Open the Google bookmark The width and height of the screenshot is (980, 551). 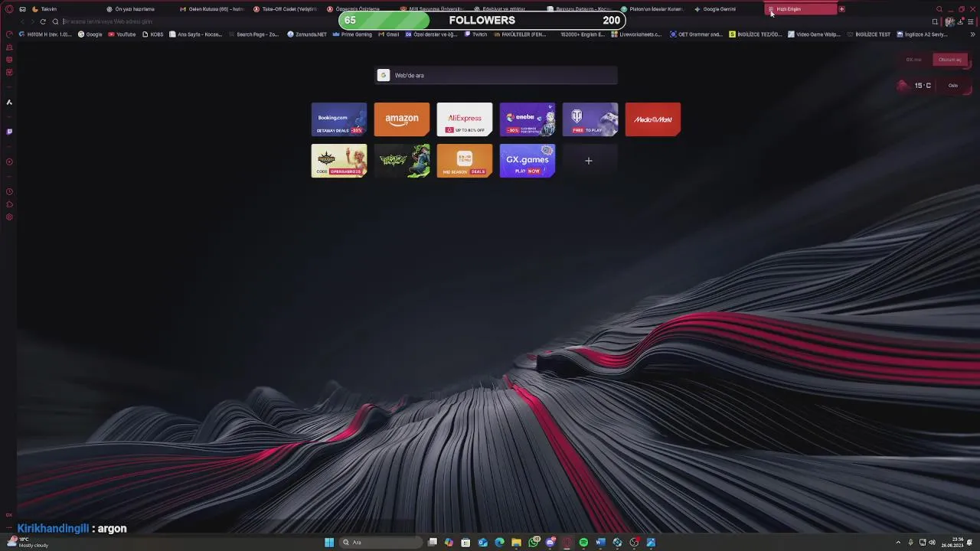[x=90, y=34]
